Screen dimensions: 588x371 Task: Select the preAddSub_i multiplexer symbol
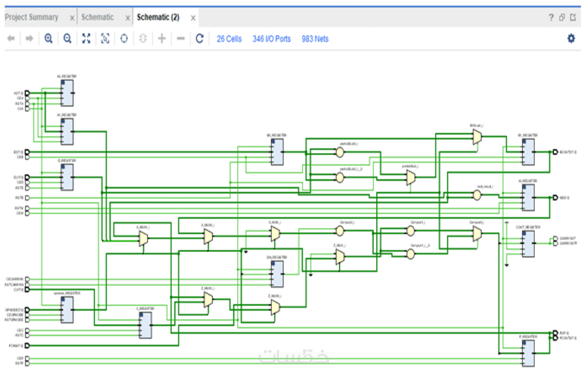(411, 178)
